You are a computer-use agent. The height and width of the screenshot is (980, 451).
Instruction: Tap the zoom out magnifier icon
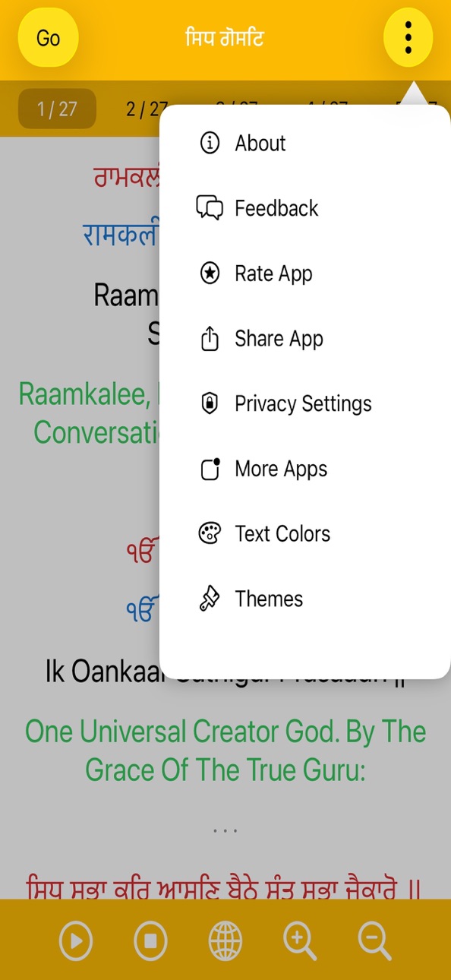tap(375, 941)
